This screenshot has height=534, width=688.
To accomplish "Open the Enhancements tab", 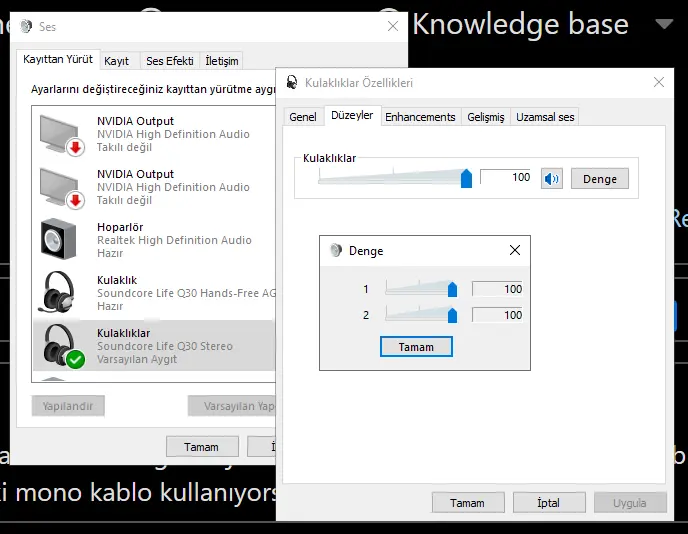I will coord(420,117).
